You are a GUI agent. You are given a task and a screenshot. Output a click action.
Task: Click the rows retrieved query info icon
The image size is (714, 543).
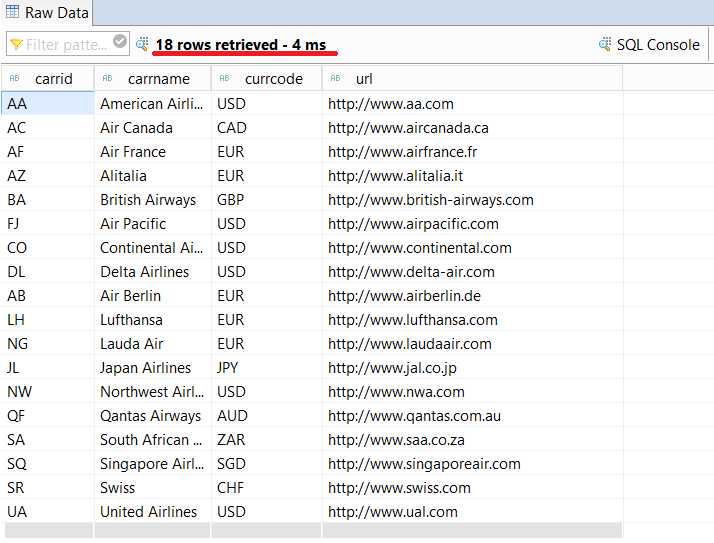142,44
